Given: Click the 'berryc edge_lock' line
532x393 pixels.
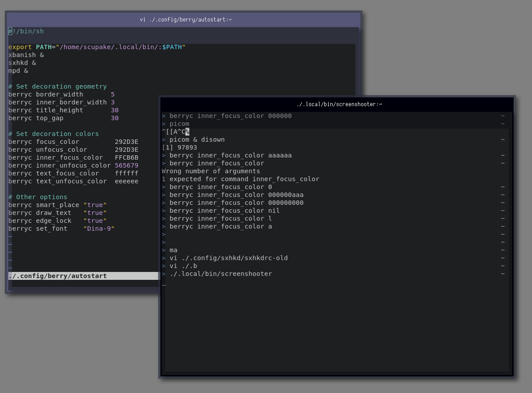Looking at the screenshot, I should pos(57,221).
